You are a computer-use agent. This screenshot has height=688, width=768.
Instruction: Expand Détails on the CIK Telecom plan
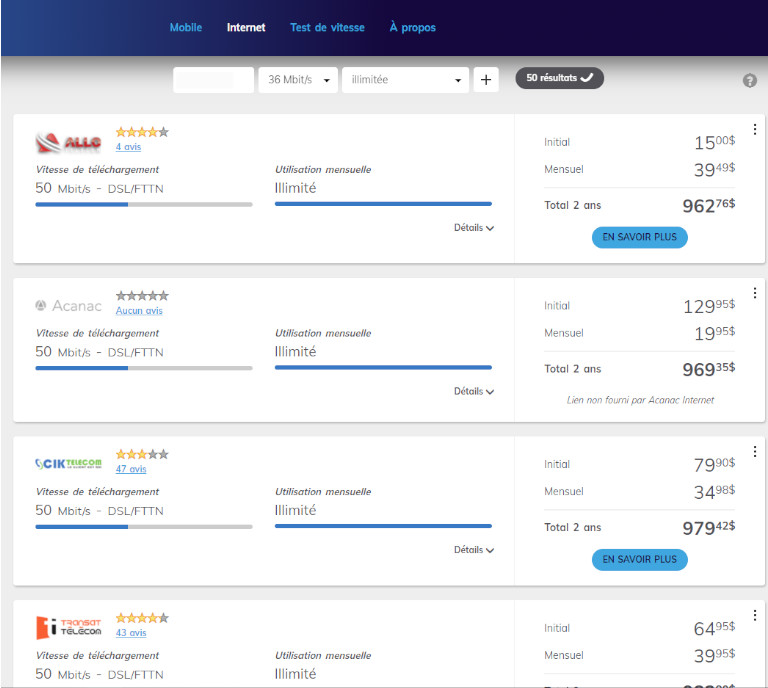coord(474,550)
